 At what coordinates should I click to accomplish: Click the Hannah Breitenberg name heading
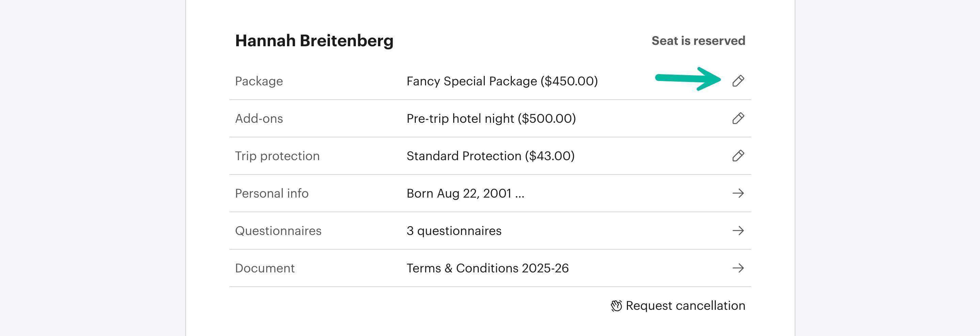(314, 41)
